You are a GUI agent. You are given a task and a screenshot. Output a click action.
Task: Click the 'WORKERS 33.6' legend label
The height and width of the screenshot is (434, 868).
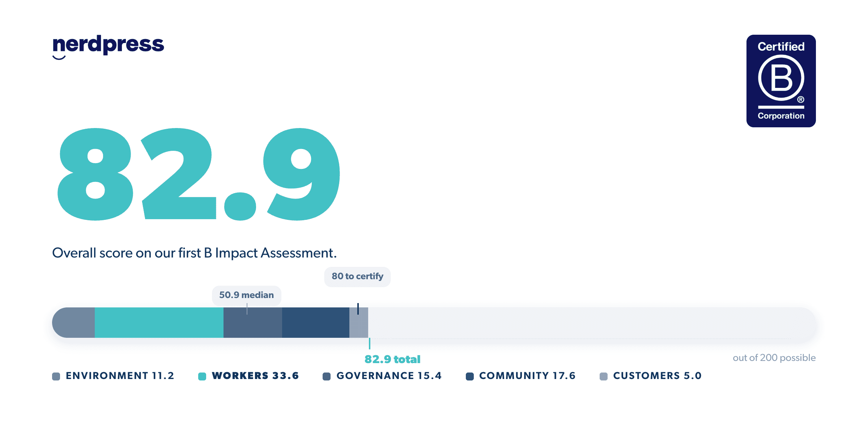(x=255, y=376)
